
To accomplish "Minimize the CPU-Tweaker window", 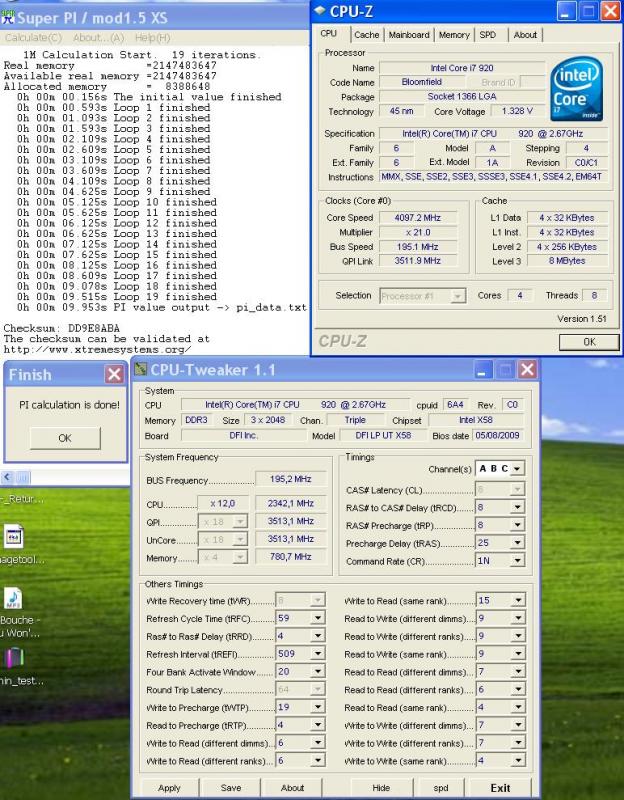I will click(x=482, y=369).
